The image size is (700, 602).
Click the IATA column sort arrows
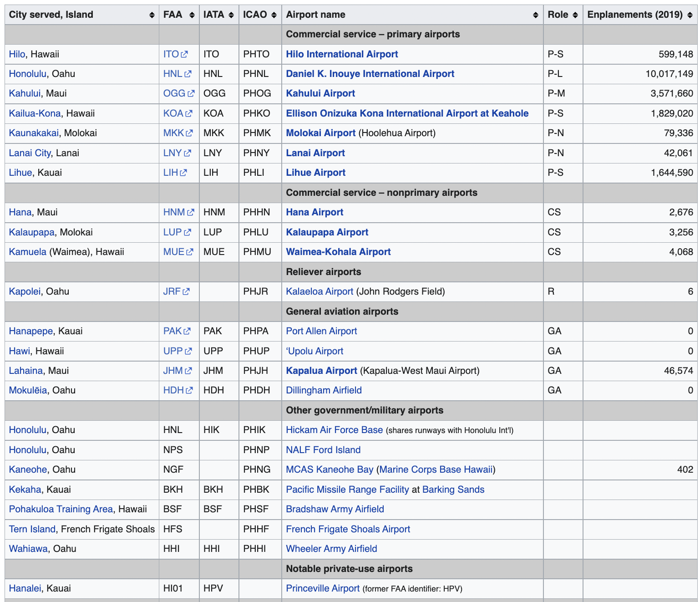click(231, 15)
